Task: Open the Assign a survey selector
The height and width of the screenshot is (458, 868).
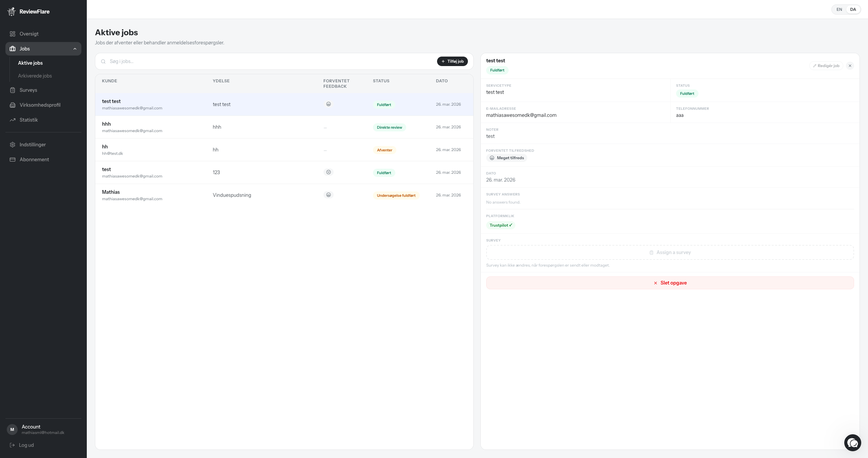Action: click(670, 252)
